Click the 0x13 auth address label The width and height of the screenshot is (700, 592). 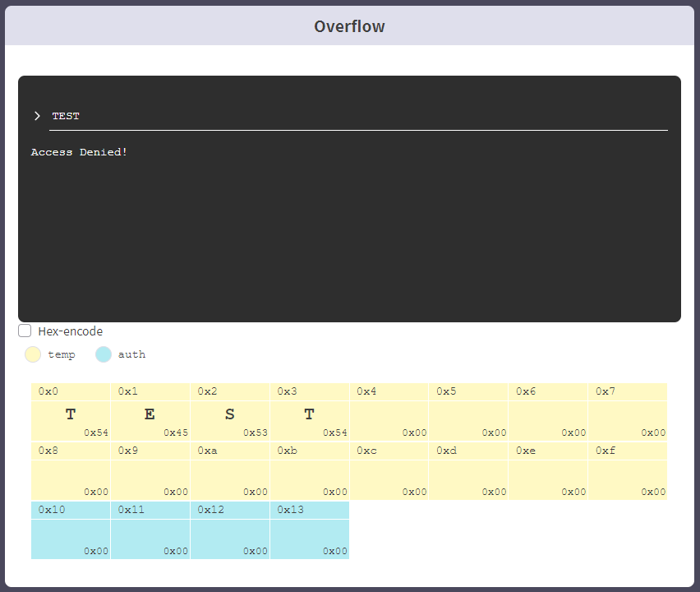coord(290,510)
